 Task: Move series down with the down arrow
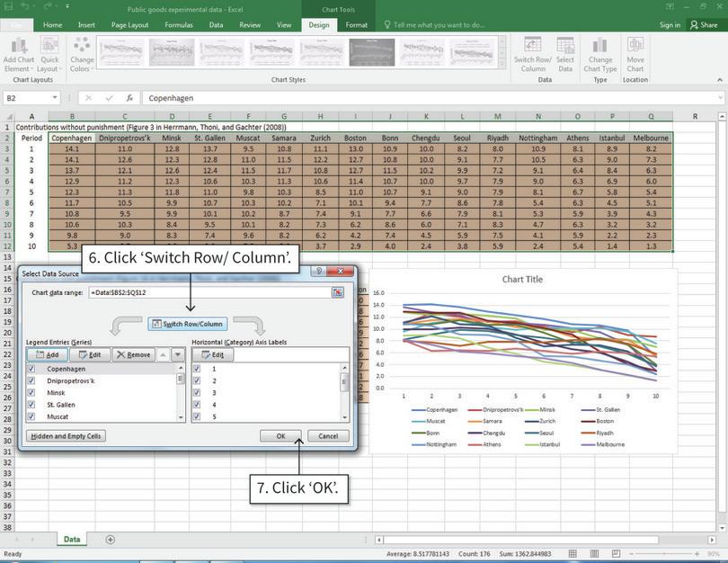coord(178,354)
